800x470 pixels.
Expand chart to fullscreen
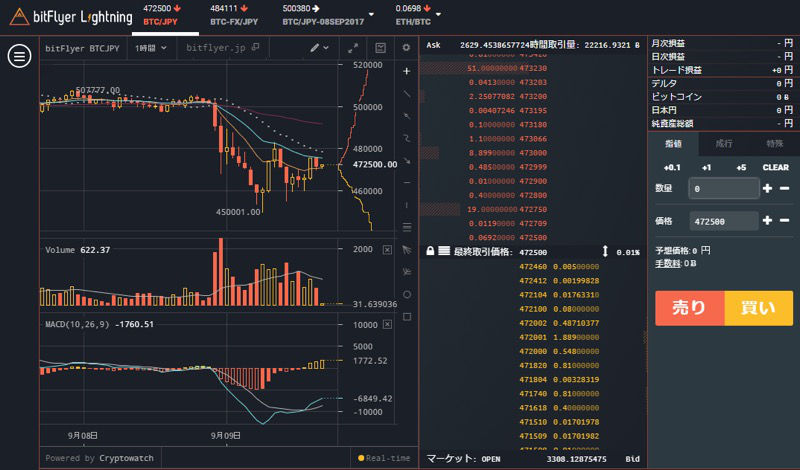tap(353, 48)
